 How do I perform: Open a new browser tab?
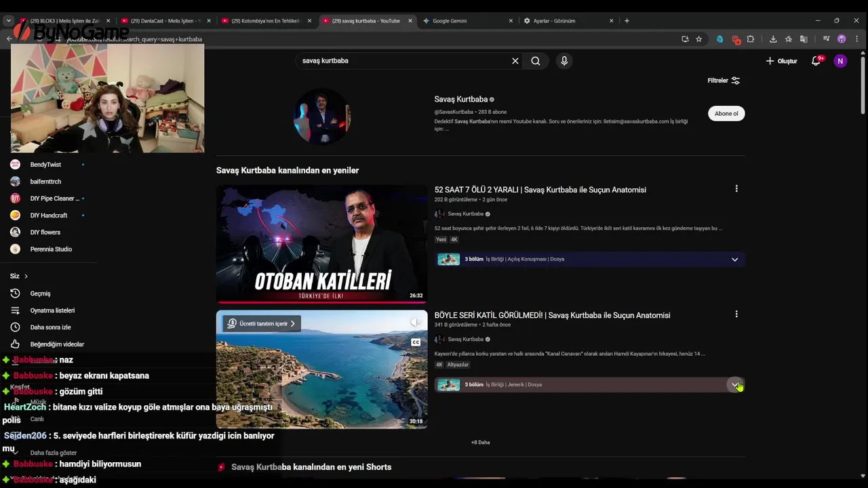[627, 21]
